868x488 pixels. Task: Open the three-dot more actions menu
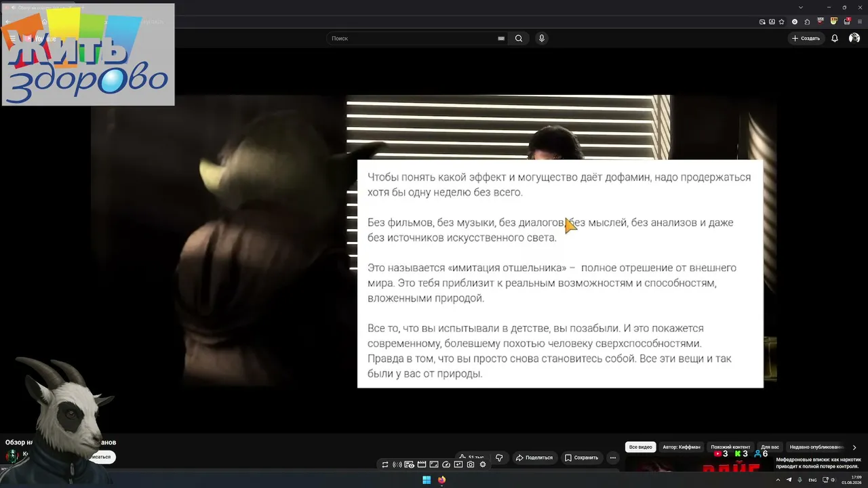tap(613, 457)
